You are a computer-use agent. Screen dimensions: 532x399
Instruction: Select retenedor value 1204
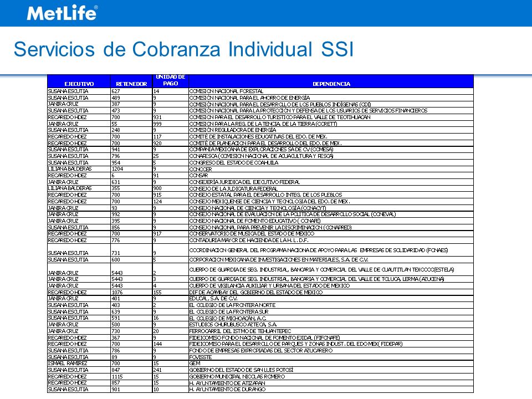click(x=117, y=169)
